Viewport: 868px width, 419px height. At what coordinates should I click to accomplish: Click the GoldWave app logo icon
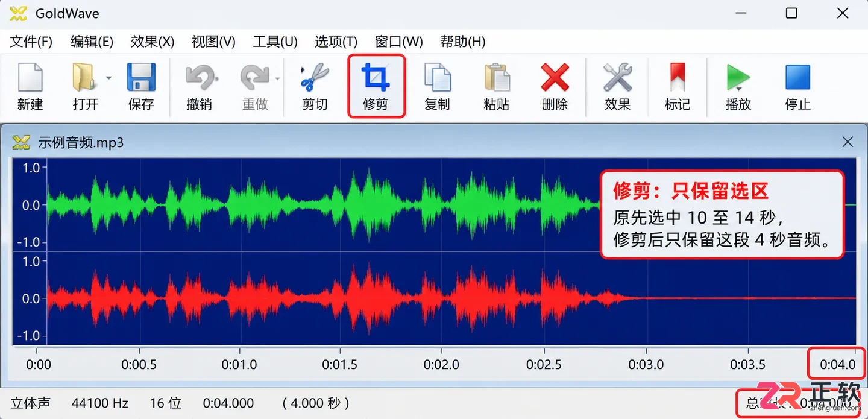(x=19, y=13)
